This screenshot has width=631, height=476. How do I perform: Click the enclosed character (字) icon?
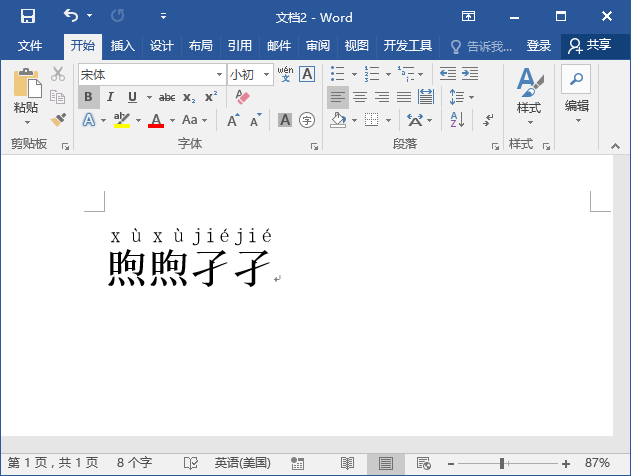307,120
